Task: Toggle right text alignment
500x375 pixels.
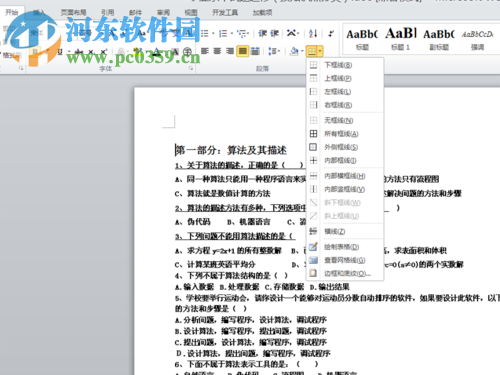Action: point(230,51)
